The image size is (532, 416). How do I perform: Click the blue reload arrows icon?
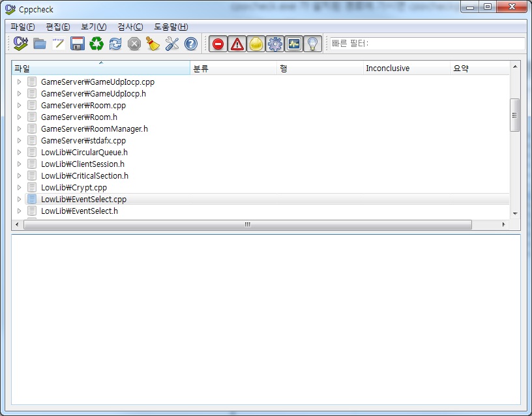coord(115,44)
